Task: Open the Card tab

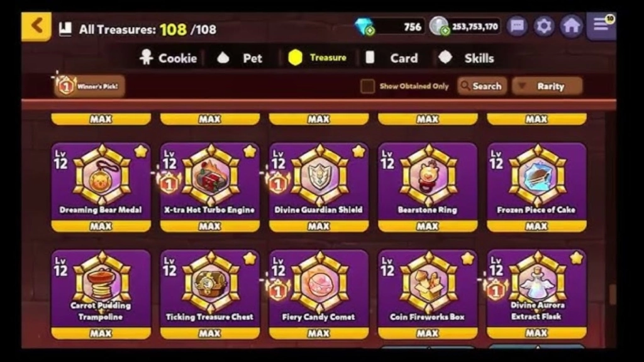Action: click(x=392, y=58)
